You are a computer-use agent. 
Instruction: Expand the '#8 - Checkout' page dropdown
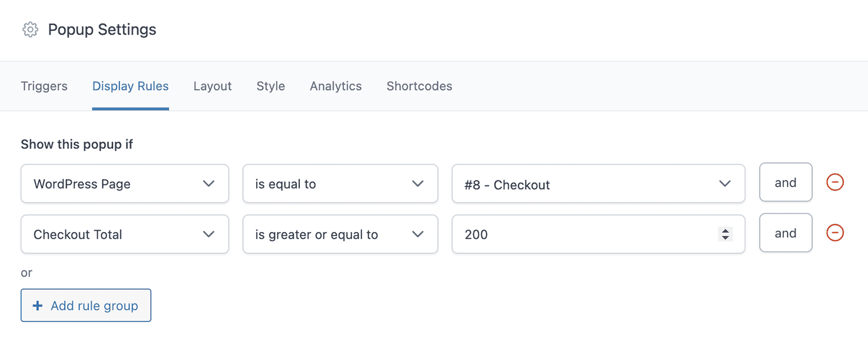(x=599, y=183)
